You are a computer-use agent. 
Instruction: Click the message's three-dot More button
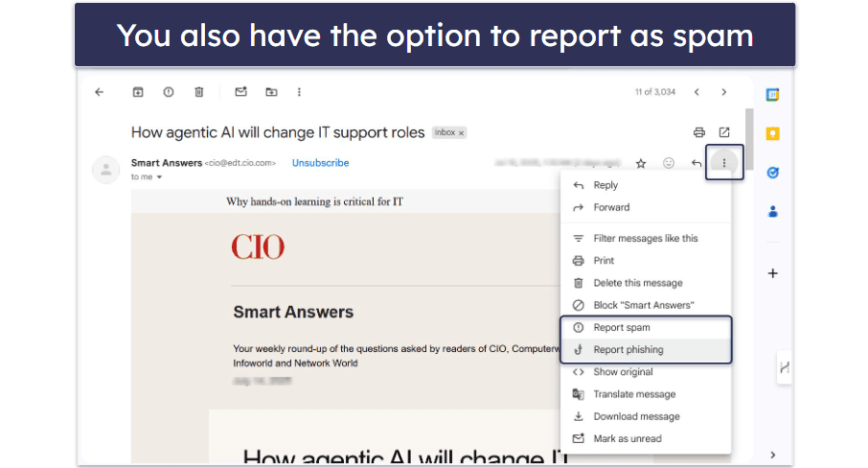[724, 163]
